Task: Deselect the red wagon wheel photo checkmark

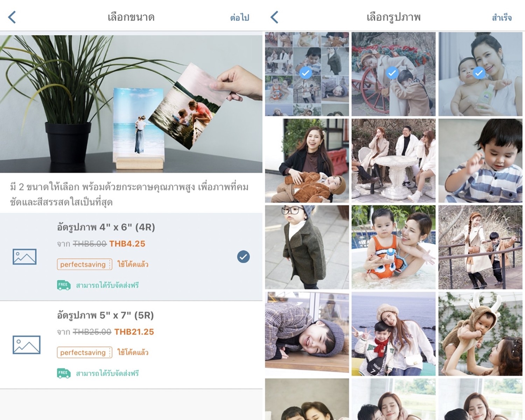Action: [392, 73]
